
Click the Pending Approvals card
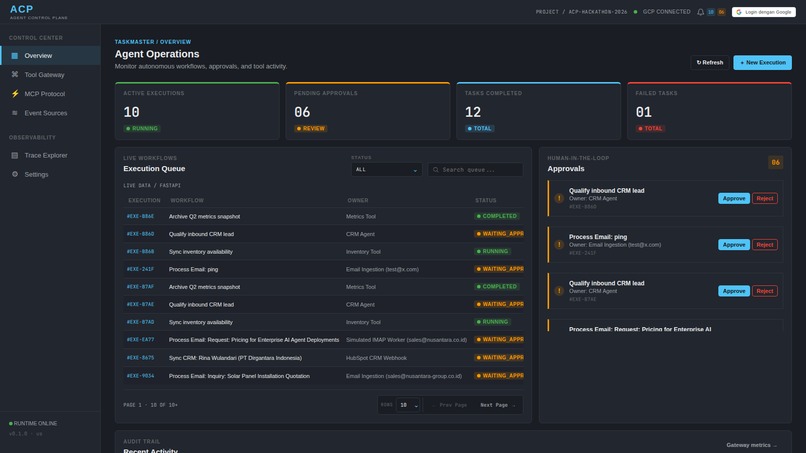pos(368,111)
